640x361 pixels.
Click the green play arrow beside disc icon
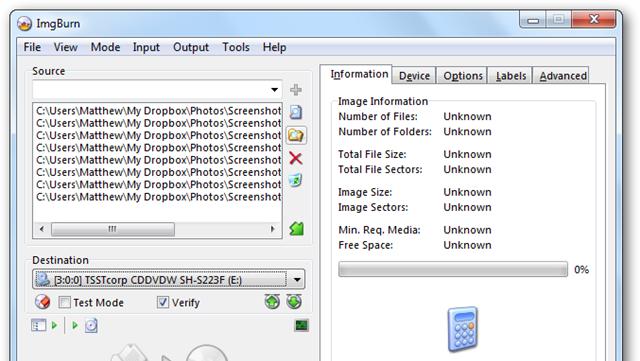pos(75,325)
